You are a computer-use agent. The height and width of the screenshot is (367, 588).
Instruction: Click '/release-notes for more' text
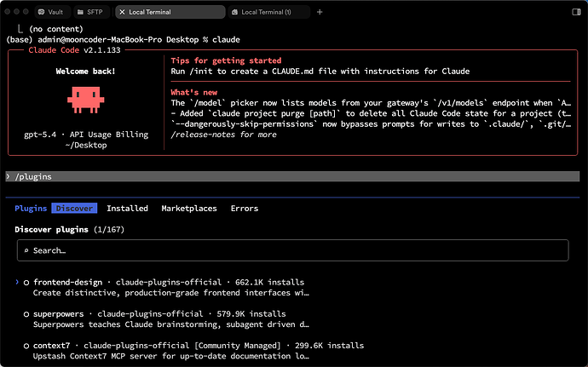(x=223, y=135)
